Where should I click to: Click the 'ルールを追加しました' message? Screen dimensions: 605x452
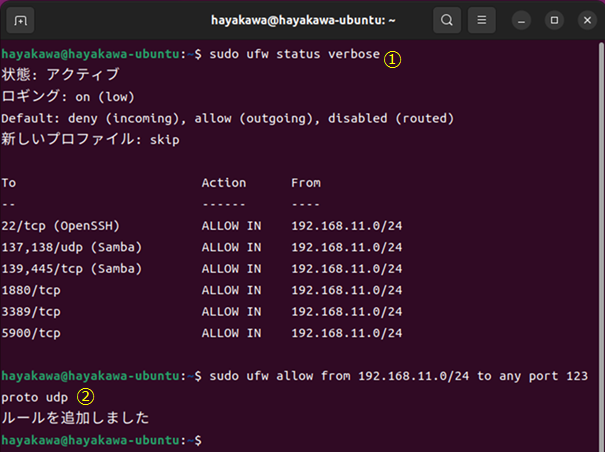(75, 418)
